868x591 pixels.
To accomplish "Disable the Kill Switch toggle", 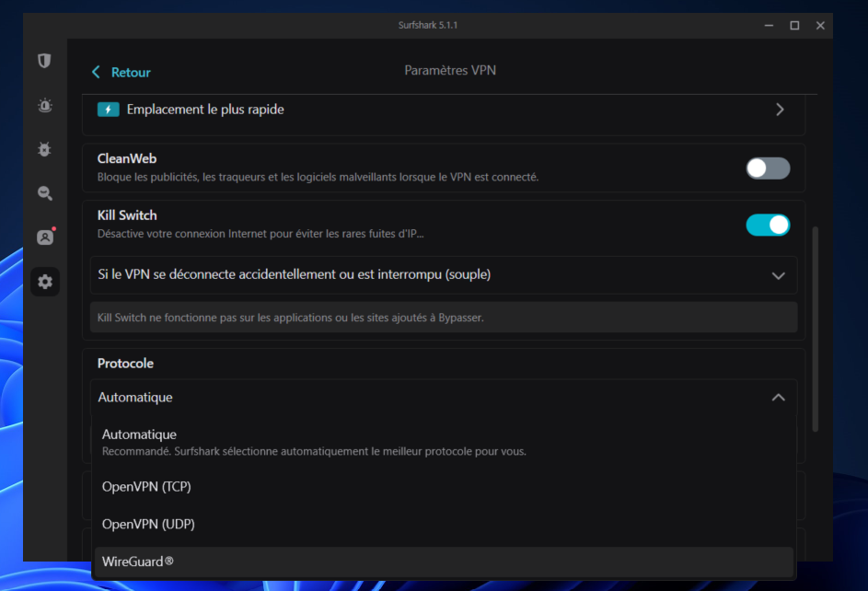I will pos(768,225).
